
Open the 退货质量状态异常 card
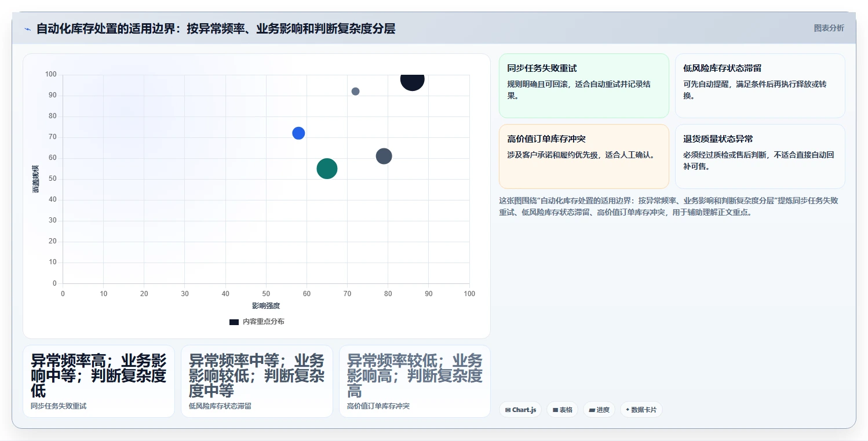[760, 156]
